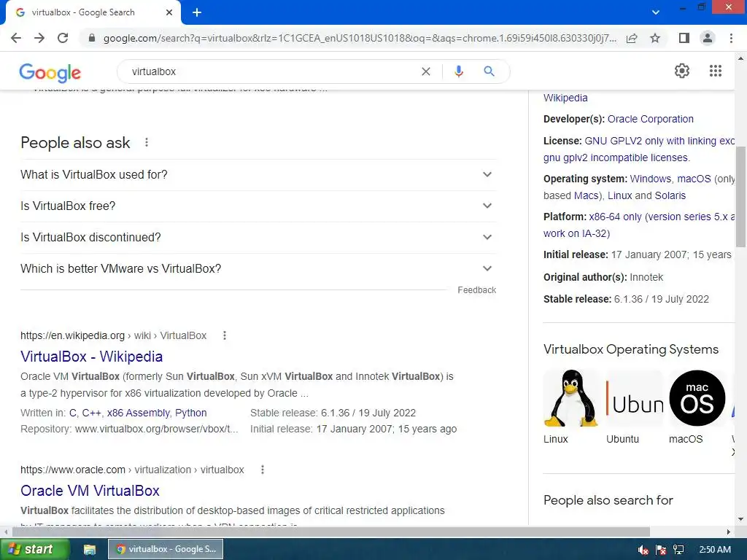
Task: Open the 'VirtualBox - Wikipedia' result
Action: coord(91,357)
